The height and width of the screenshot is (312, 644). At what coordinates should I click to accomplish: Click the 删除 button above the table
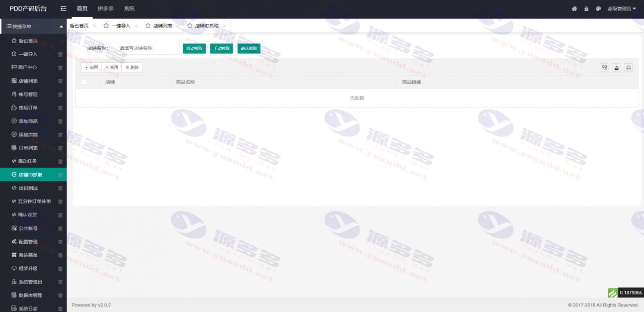tap(132, 67)
